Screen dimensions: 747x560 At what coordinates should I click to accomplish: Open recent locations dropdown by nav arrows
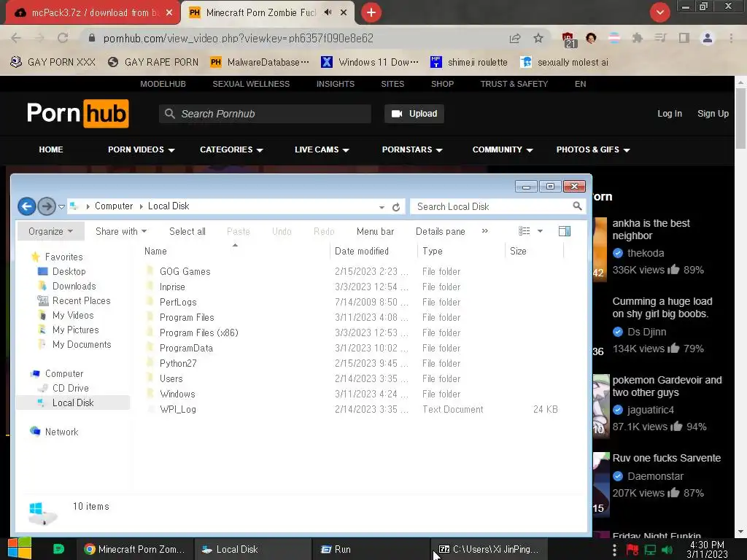[61, 206]
